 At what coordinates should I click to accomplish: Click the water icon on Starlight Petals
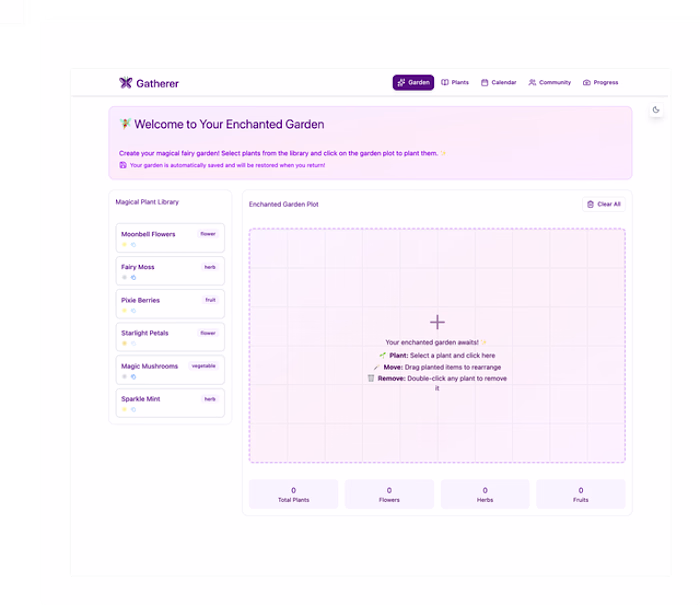(x=133, y=344)
